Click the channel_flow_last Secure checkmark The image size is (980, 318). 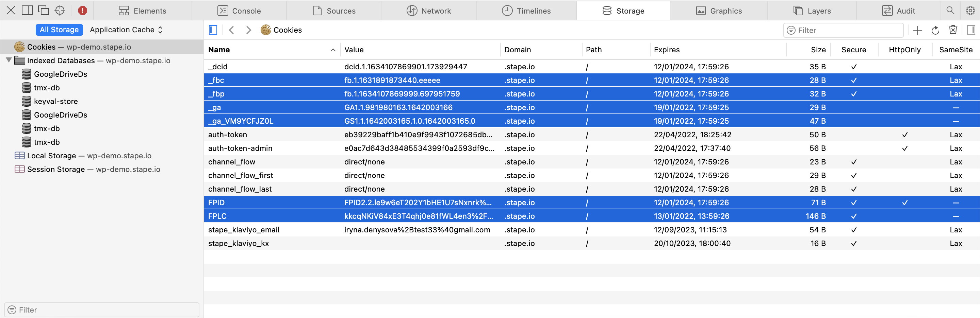[854, 189]
